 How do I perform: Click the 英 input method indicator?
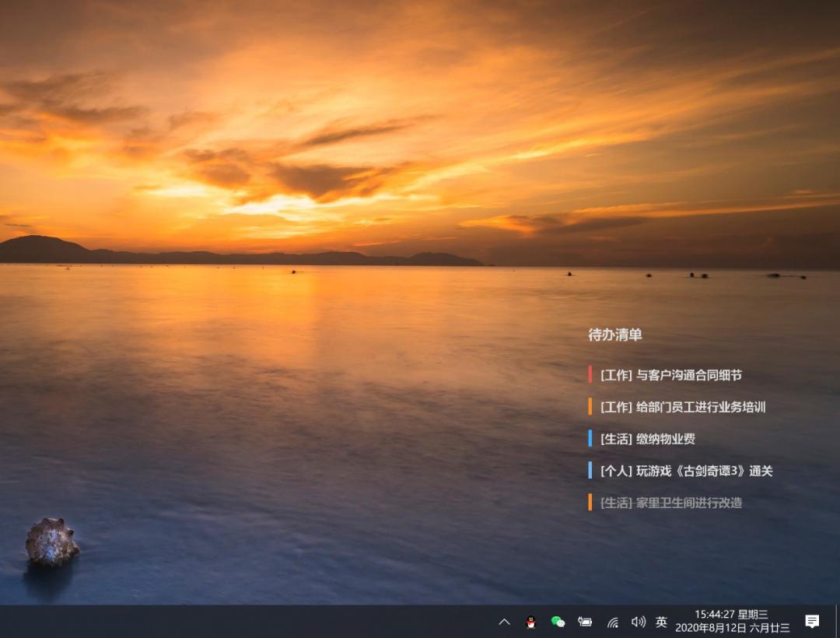coord(661,622)
